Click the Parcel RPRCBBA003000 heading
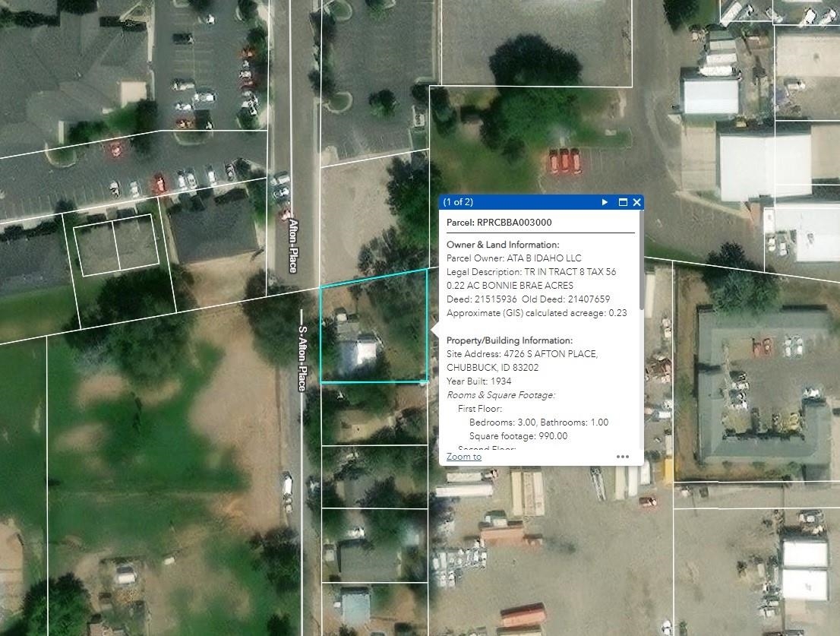This screenshot has width=840, height=636. [499, 223]
